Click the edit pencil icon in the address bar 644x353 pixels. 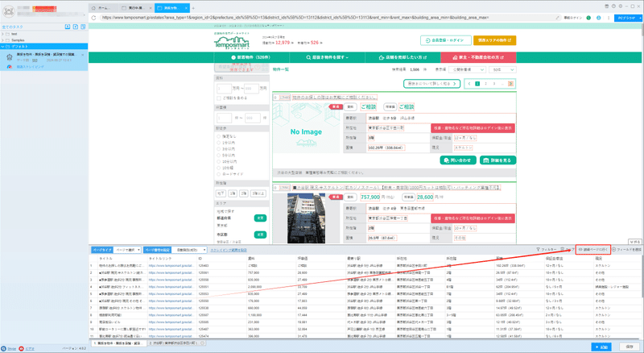click(x=557, y=18)
